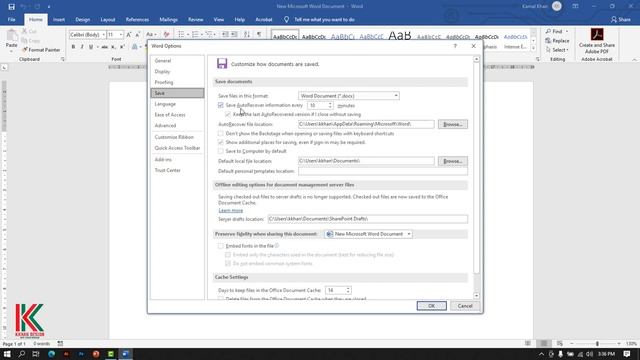Click AutoRecover minutes spinner arrows
Screen dimensions: 640x360
pyautogui.click(x=330, y=105)
